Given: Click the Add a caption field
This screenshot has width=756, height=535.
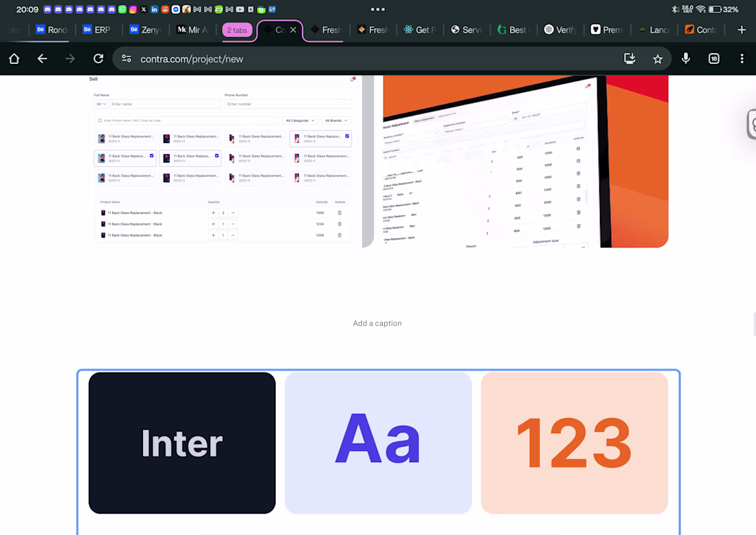Looking at the screenshot, I should tap(377, 323).
